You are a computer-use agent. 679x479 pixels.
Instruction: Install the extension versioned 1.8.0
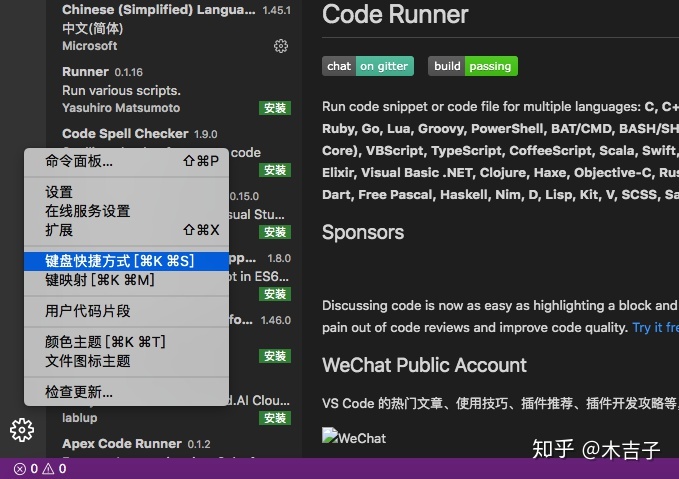tap(275, 294)
